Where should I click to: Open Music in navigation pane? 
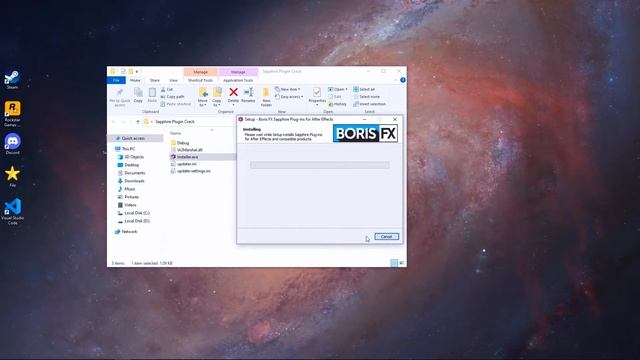129,189
